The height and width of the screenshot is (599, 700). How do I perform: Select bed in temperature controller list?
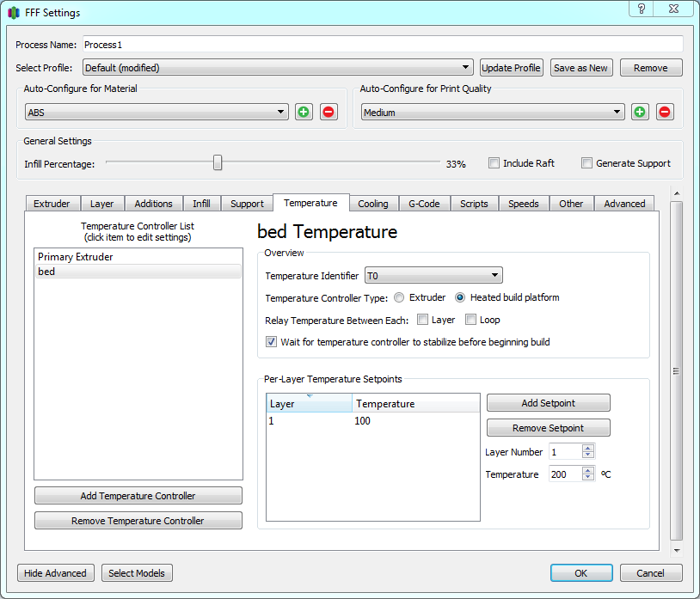(138, 272)
